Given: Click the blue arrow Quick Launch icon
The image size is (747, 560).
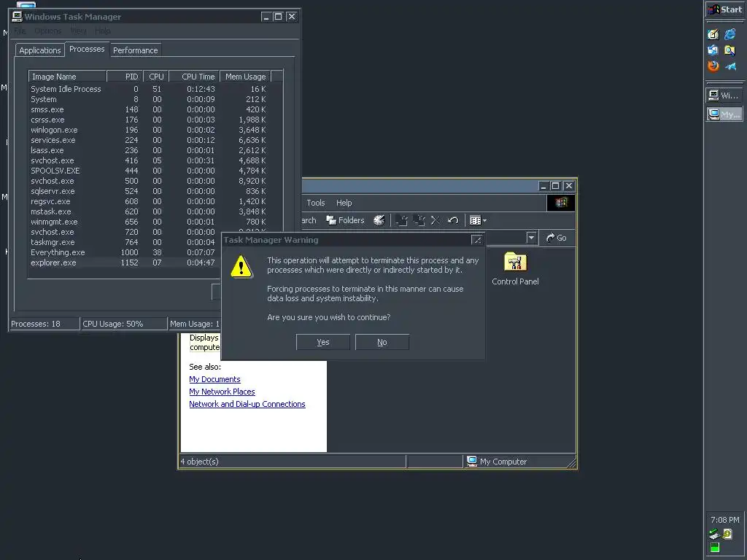Looking at the screenshot, I should pyautogui.click(x=729, y=66).
